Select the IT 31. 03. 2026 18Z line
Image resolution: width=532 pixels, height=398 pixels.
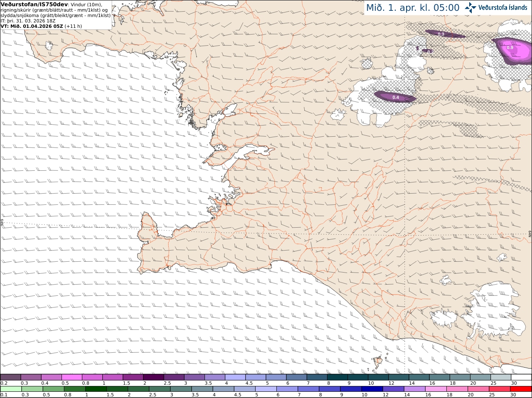28,21
